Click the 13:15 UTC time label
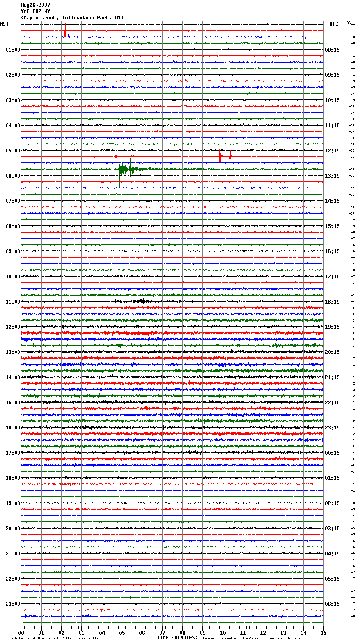The image size is (357, 644). [x=332, y=176]
